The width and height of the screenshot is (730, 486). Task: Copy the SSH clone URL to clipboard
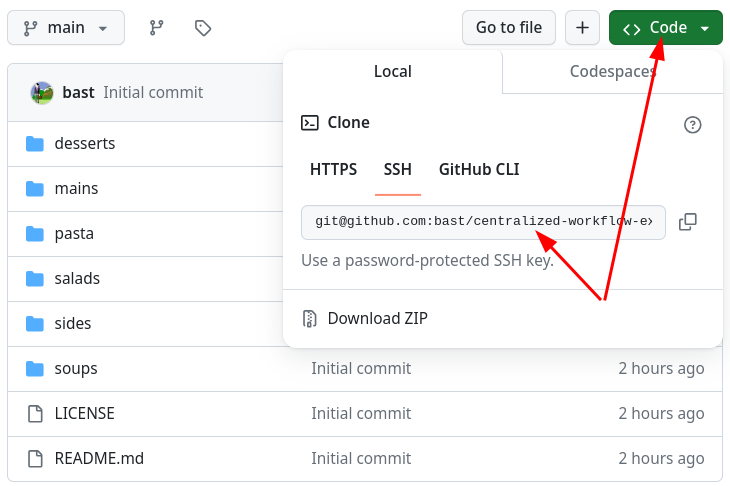[x=688, y=222]
